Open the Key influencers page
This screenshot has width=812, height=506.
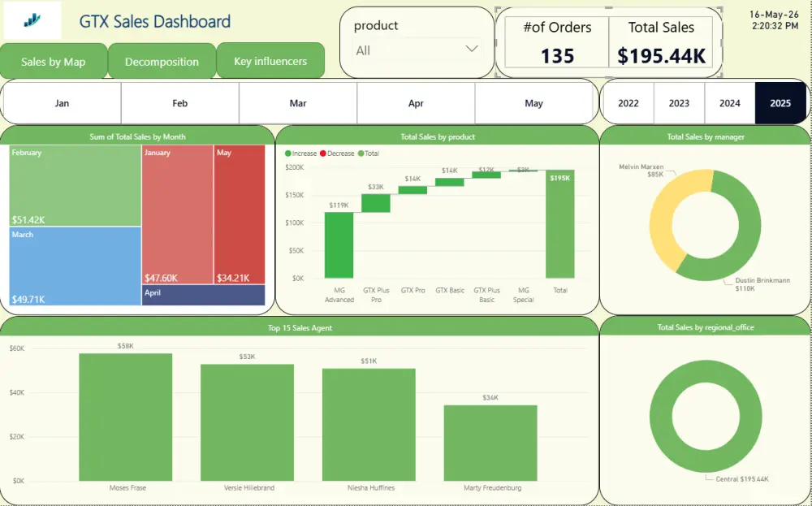[270, 61]
